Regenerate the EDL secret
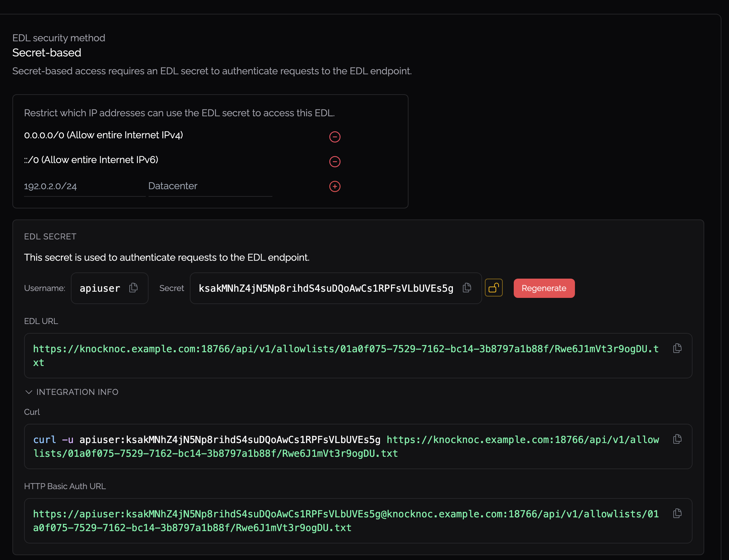729x560 pixels. point(544,288)
